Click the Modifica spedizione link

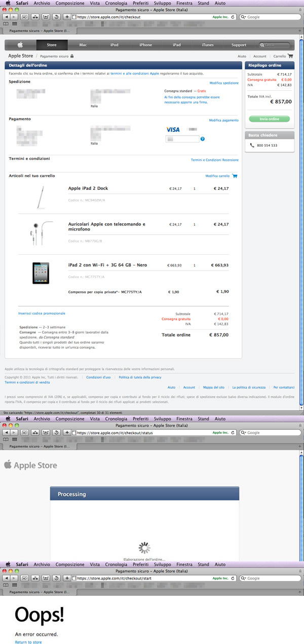[x=224, y=83]
